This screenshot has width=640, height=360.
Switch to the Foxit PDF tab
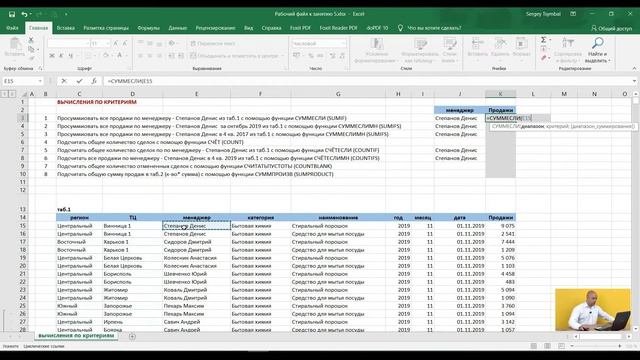point(300,28)
